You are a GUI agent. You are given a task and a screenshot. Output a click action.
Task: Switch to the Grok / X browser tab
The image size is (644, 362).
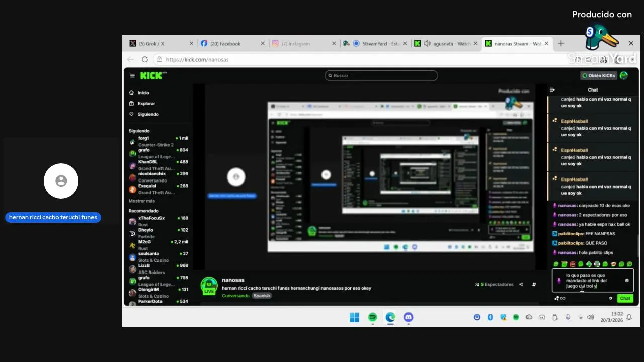(161, 44)
